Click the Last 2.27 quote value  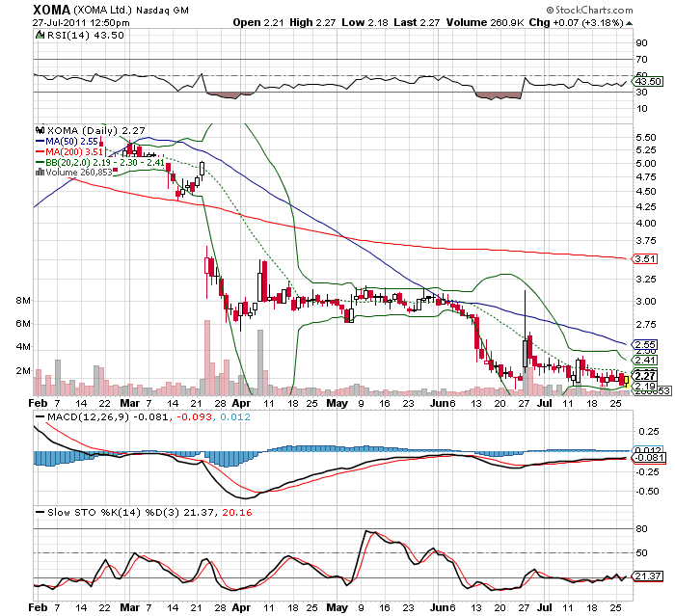point(417,22)
